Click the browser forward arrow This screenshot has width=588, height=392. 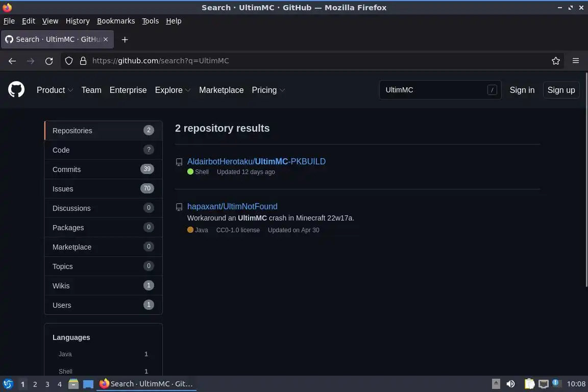pyautogui.click(x=31, y=61)
